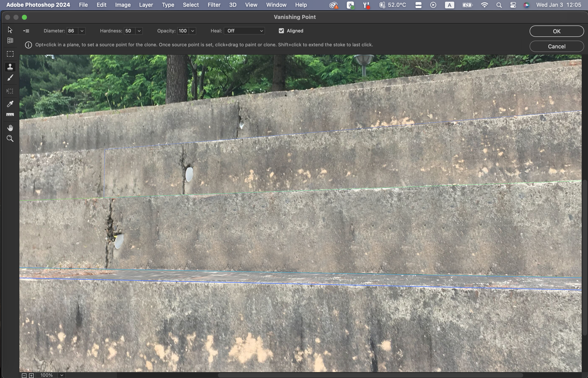This screenshot has height=378, width=588.
Task: Select the Stamp tool
Action: pyautogui.click(x=10, y=67)
